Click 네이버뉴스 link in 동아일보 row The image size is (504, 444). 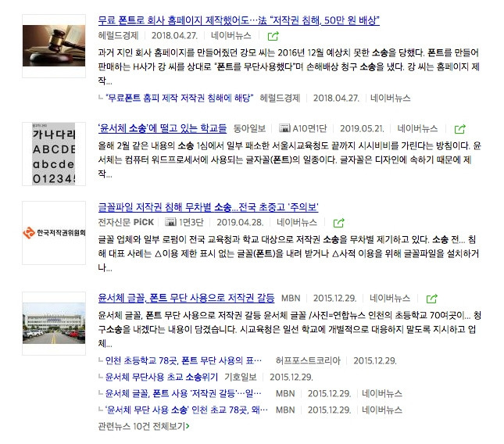coord(417,129)
